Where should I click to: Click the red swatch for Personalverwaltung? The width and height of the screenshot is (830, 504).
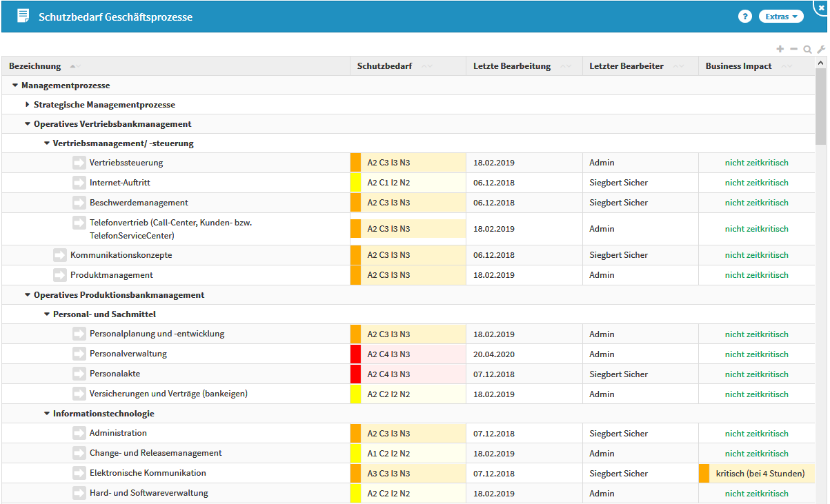point(356,354)
